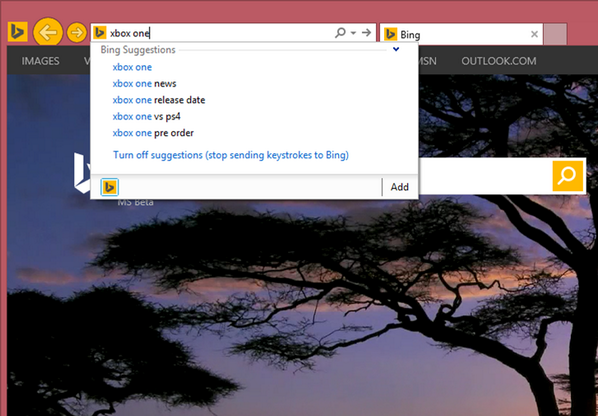
Task: Open IMAGES in Bing navigation bar
Action: (x=40, y=61)
